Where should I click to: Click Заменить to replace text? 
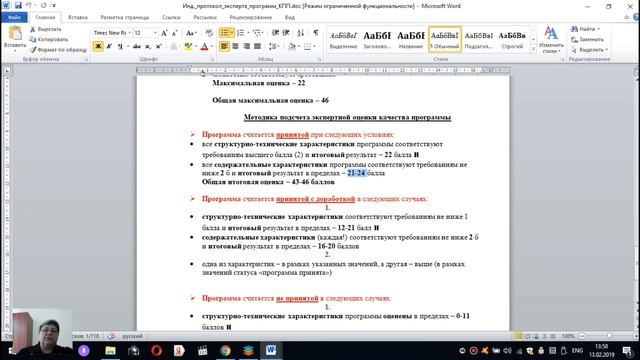(587, 40)
